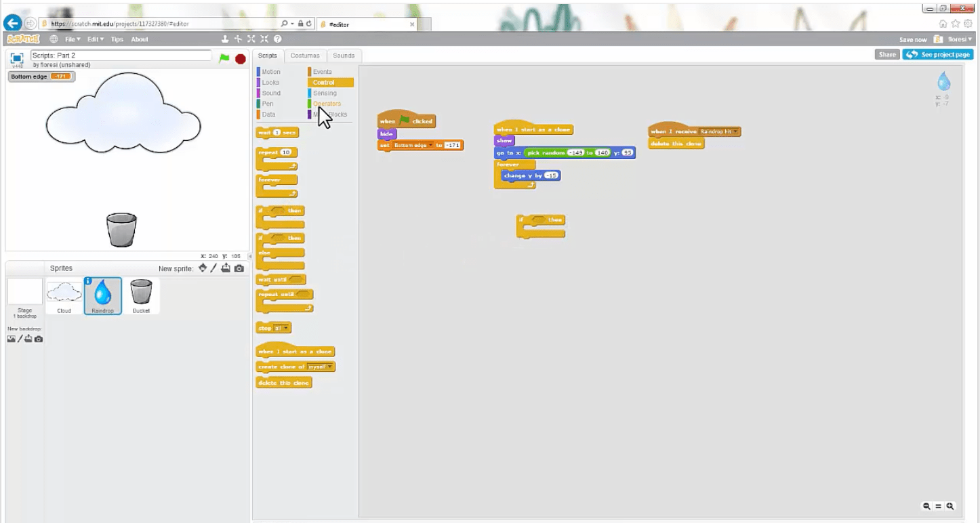Paint a new sprite with the brush icon

pyautogui.click(x=213, y=268)
